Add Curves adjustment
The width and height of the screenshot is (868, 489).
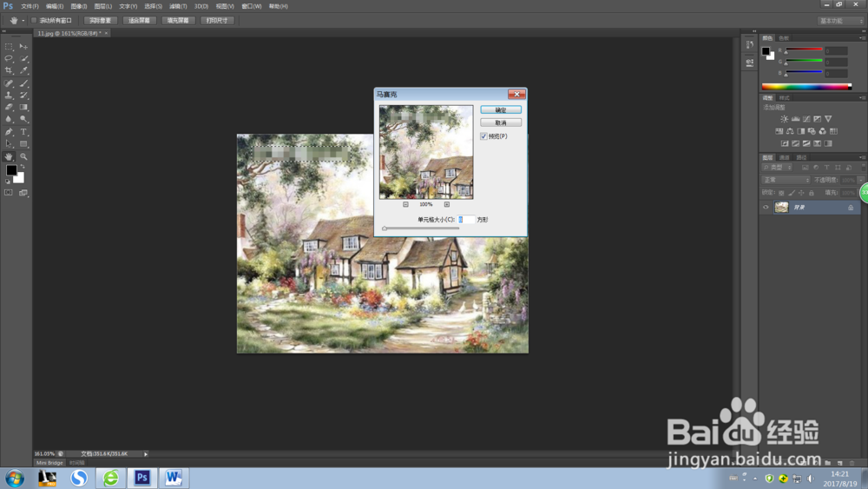coord(806,119)
